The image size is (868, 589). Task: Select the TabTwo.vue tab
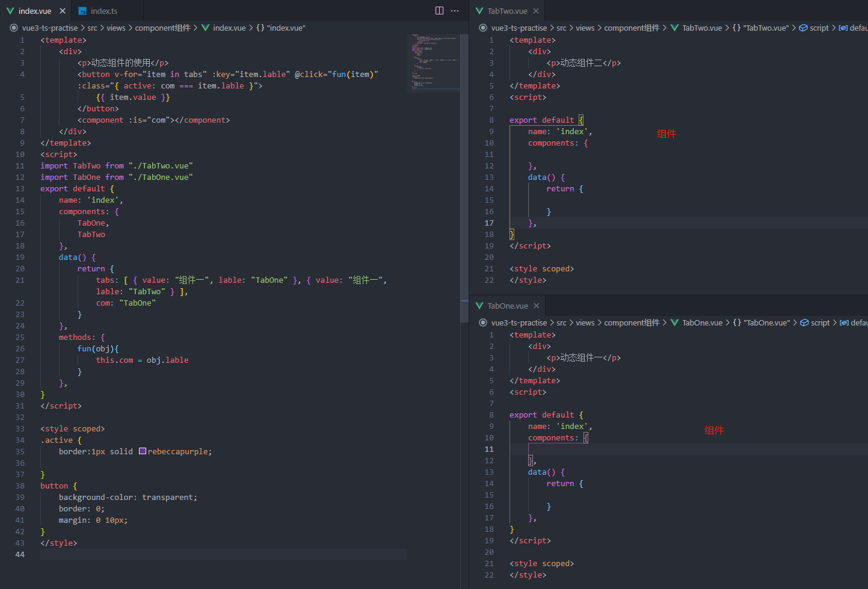click(507, 11)
